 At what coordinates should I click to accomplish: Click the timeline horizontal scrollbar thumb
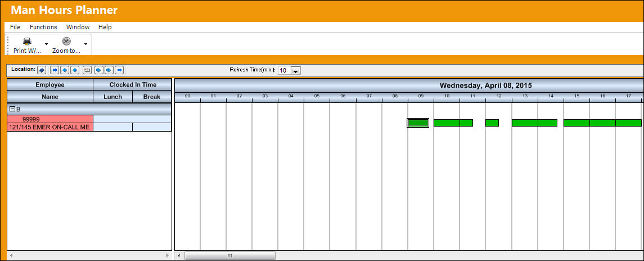pos(230,256)
